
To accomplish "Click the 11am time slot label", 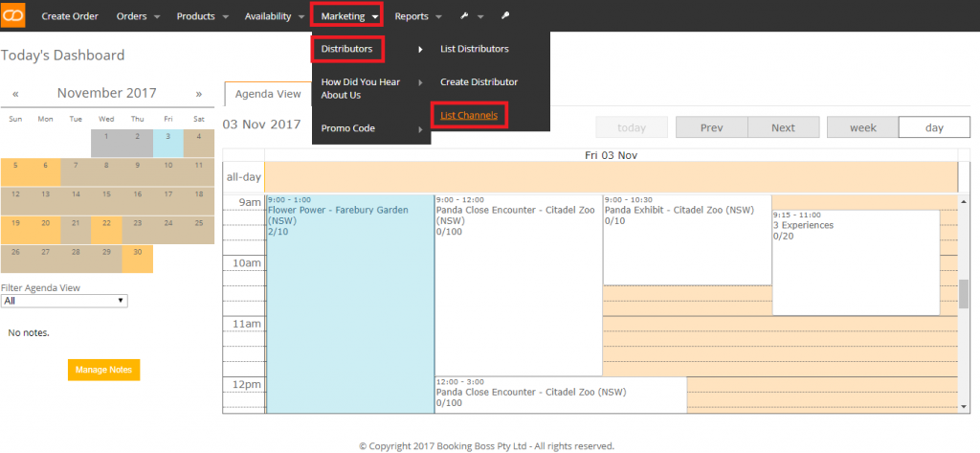I will tap(247, 324).
